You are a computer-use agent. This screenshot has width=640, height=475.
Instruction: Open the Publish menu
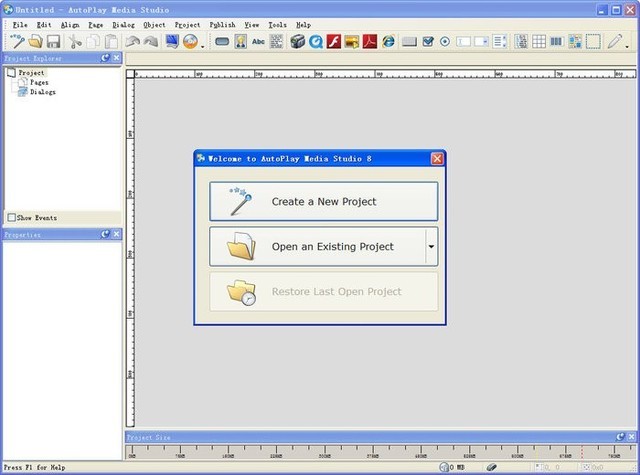(x=222, y=24)
